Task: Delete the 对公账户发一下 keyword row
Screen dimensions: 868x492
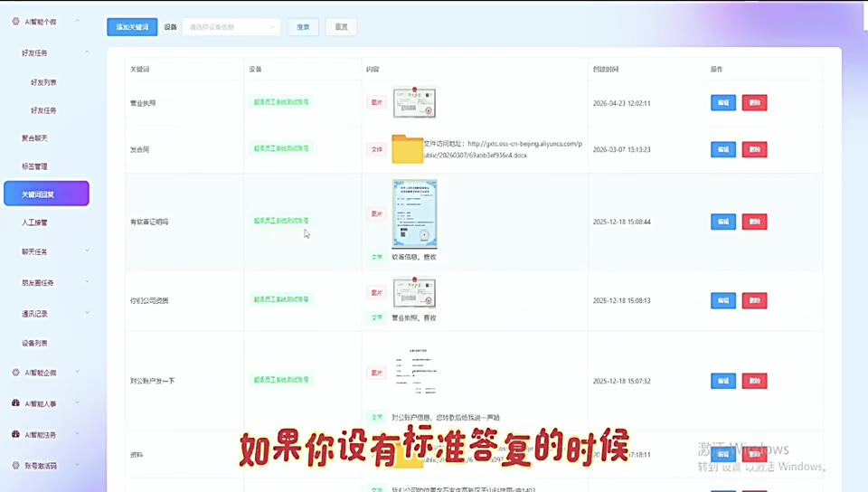Action: (754, 381)
